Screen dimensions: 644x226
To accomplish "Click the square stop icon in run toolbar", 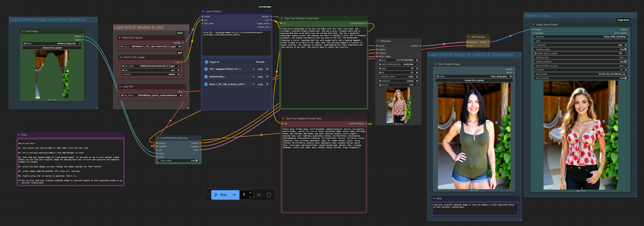I will [x=269, y=195].
